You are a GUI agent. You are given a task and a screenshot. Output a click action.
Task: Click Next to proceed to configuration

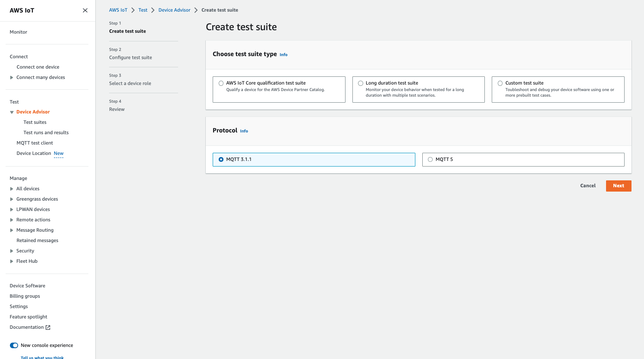point(619,186)
